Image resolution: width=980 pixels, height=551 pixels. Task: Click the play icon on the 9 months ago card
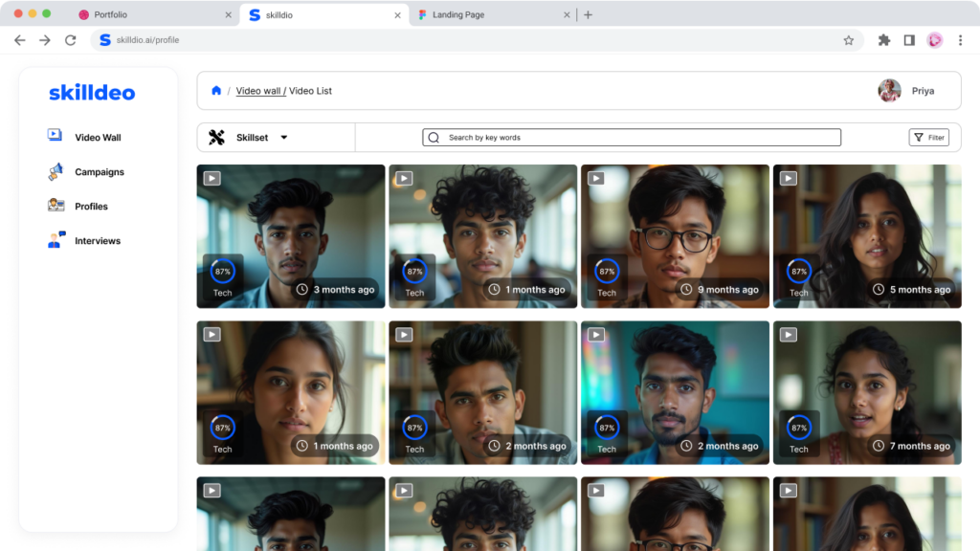(596, 179)
